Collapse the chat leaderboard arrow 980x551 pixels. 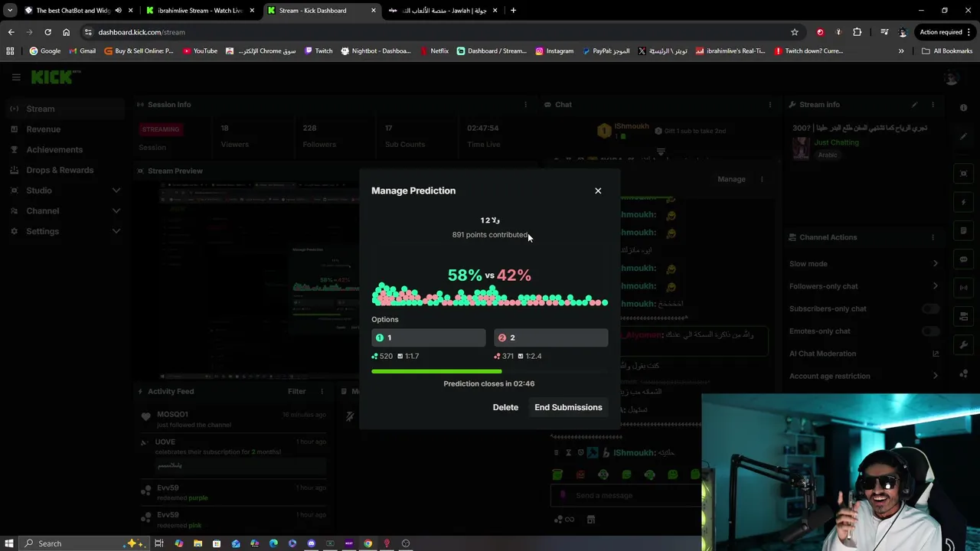[661, 152]
